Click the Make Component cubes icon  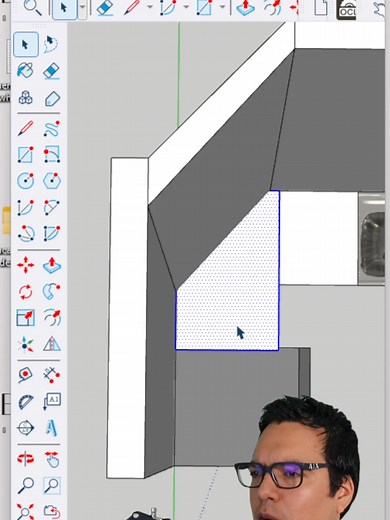point(26,98)
